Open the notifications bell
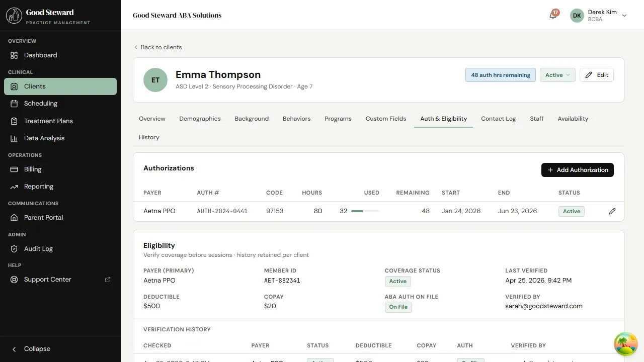Screen dimensions: 644x362 tap(552, 16)
